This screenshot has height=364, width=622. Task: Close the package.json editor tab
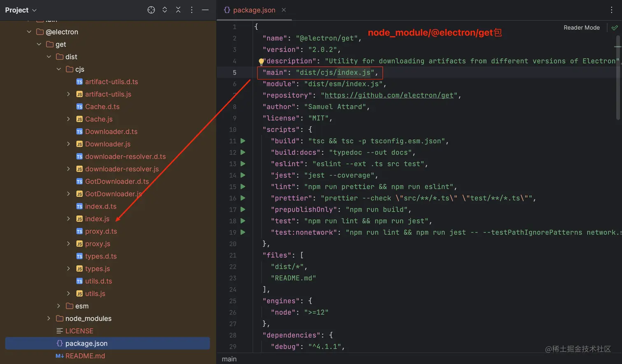pos(283,10)
